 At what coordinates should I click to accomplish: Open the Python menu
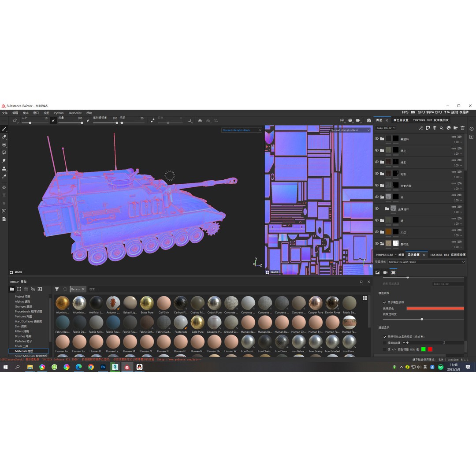coord(59,113)
